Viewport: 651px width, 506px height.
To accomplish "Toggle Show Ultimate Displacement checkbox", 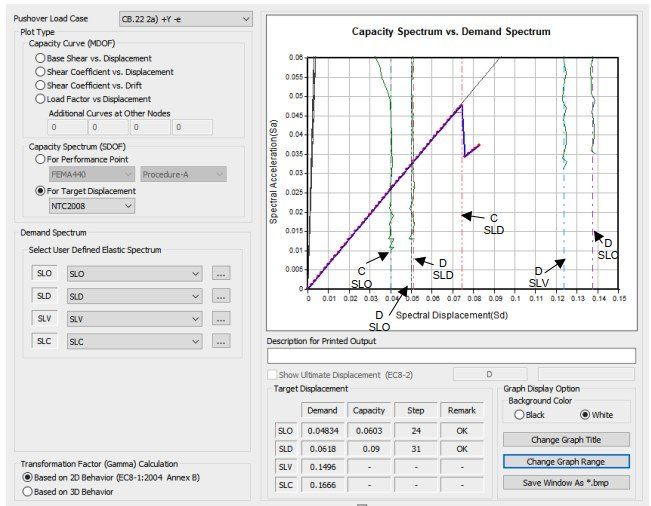I will [x=272, y=375].
